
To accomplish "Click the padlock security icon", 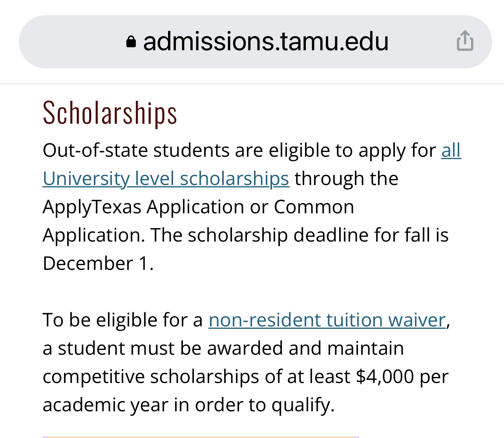I will coord(131,42).
